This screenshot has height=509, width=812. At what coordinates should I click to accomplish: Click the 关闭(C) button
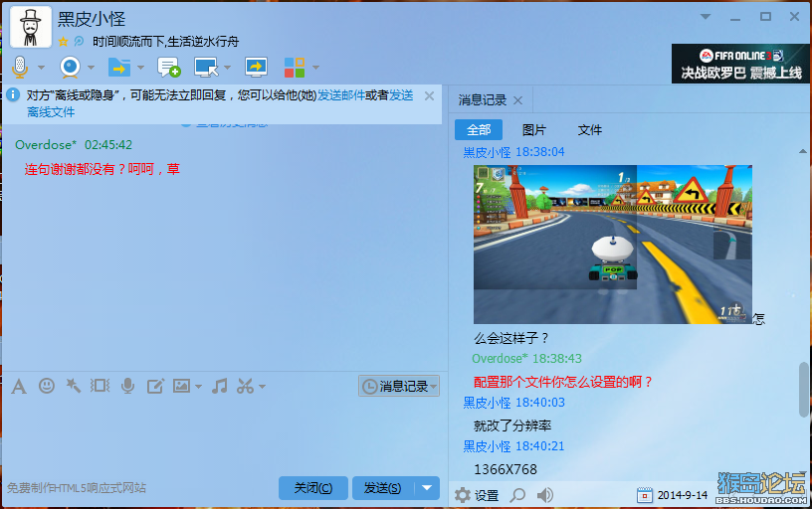(x=313, y=488)
